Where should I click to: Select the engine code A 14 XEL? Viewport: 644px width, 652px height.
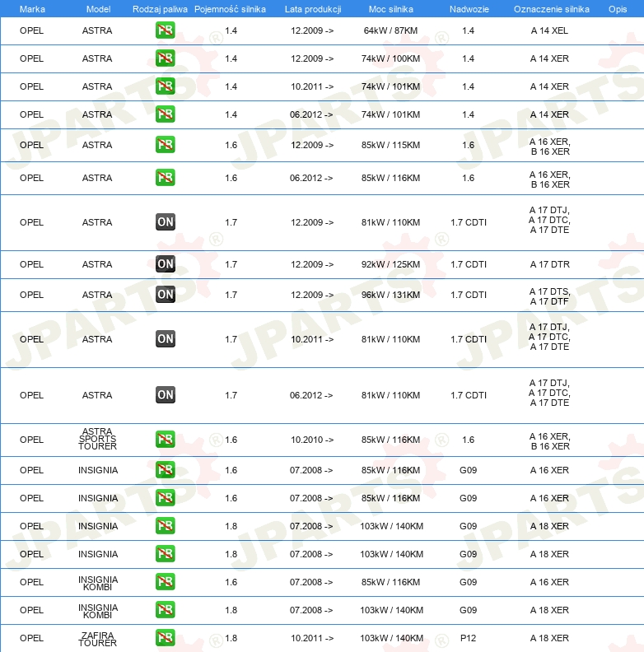[x=549, y=30]
